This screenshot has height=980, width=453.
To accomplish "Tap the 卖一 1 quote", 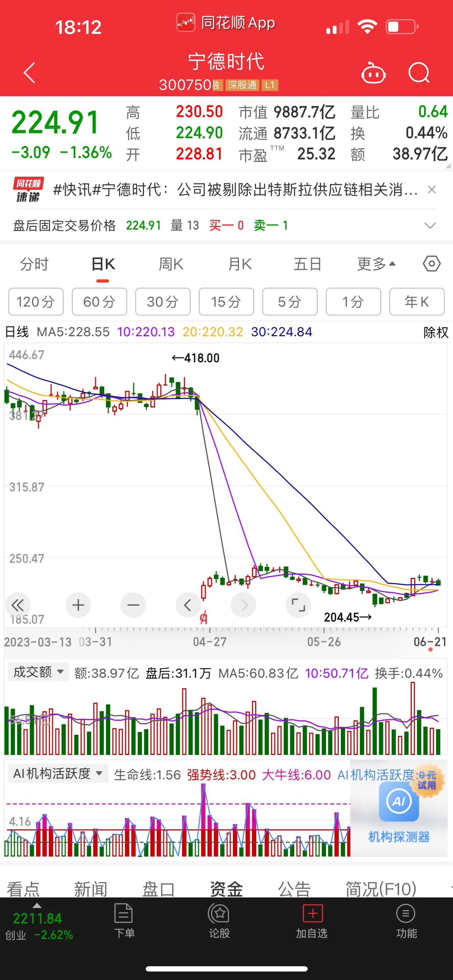I will [271, 225].
